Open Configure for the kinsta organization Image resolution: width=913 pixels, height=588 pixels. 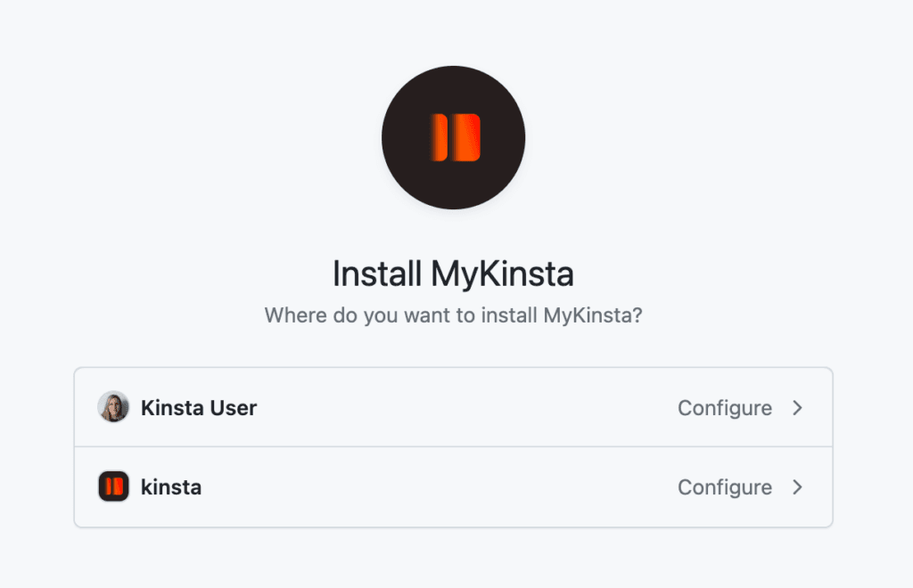point(725,487)
